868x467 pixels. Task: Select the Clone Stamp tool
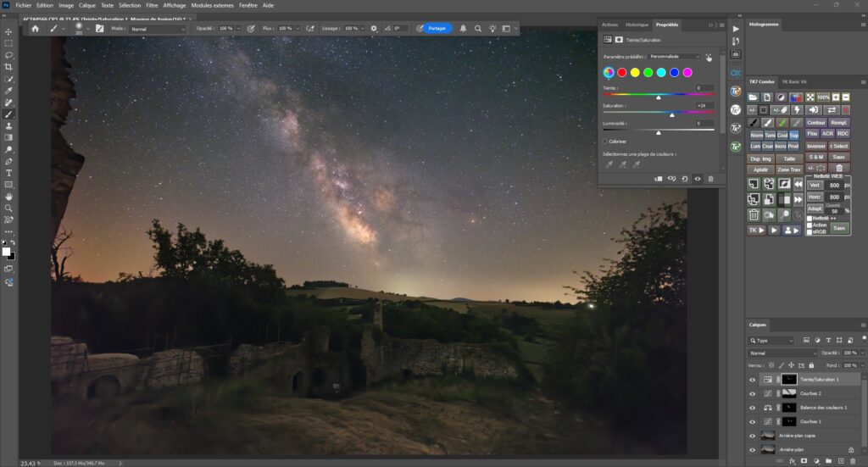(x=8, y=126)
